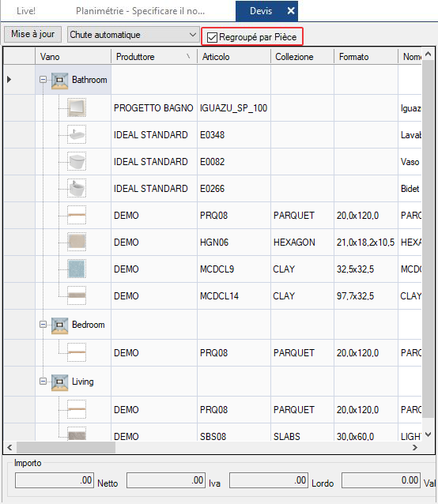Click the horizontal scrollbar thumb

pos(66,447)
